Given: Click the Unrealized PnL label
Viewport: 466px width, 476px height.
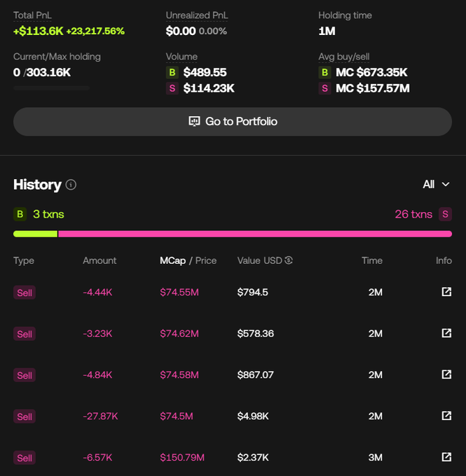Looking at the screenshot, I should coord(197,15).
